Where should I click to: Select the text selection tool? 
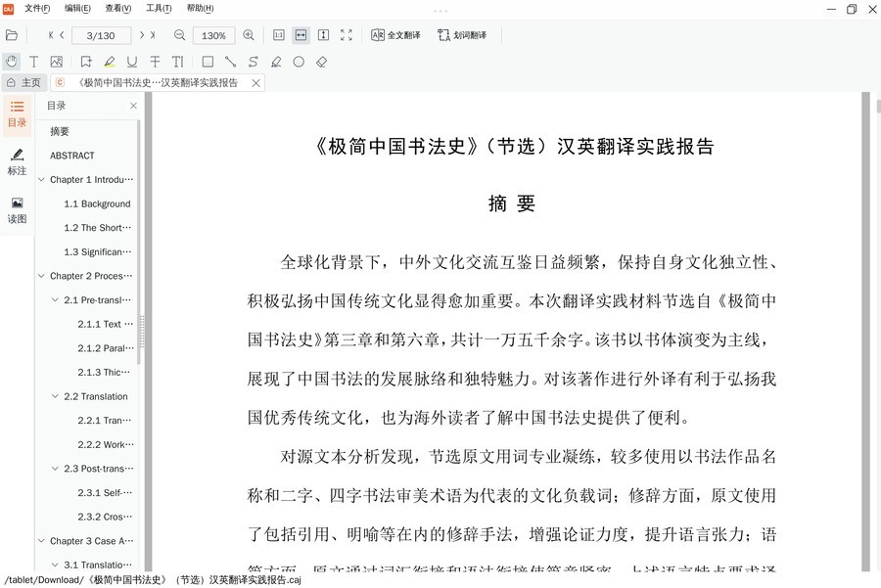[x=31, y=62]
